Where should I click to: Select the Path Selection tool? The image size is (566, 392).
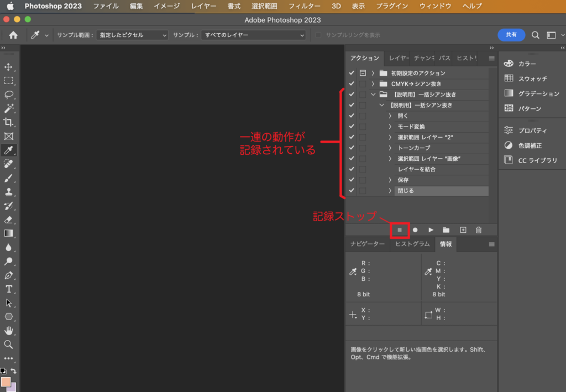point(8,303)
